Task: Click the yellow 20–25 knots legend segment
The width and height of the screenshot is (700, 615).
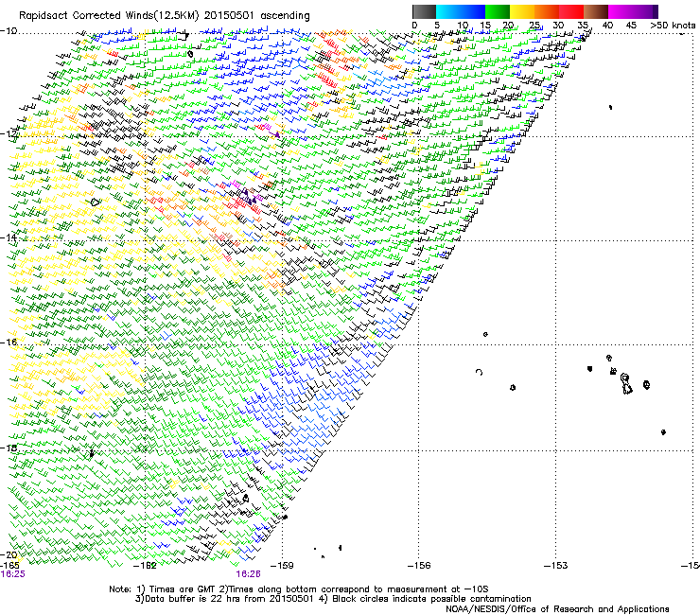Action: [x=522, y=11]
